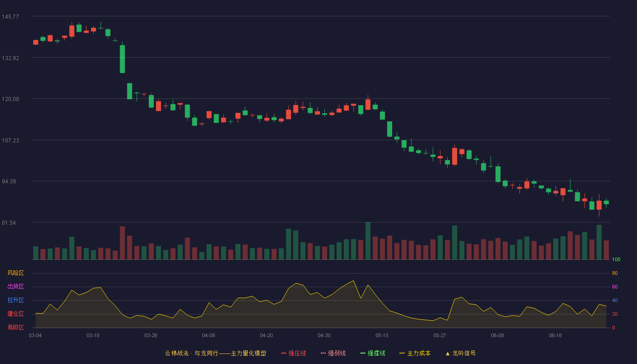Viewport: 637px width, 364px height.
Task: Toggle the 强压线 legend label
Action: pyautogui.click(x=297, y=353)
